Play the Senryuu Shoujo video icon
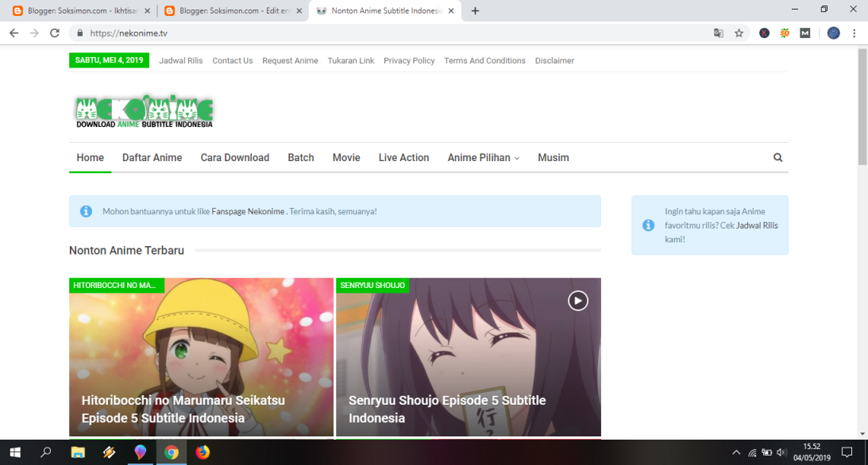 tap(578, 301)
